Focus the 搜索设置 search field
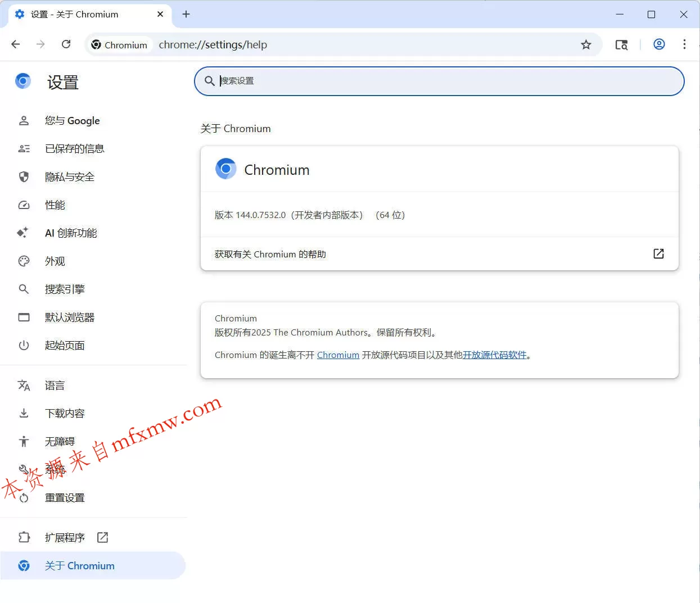The height and width of the screenshot is (603, 700). (x=439, y=81)
